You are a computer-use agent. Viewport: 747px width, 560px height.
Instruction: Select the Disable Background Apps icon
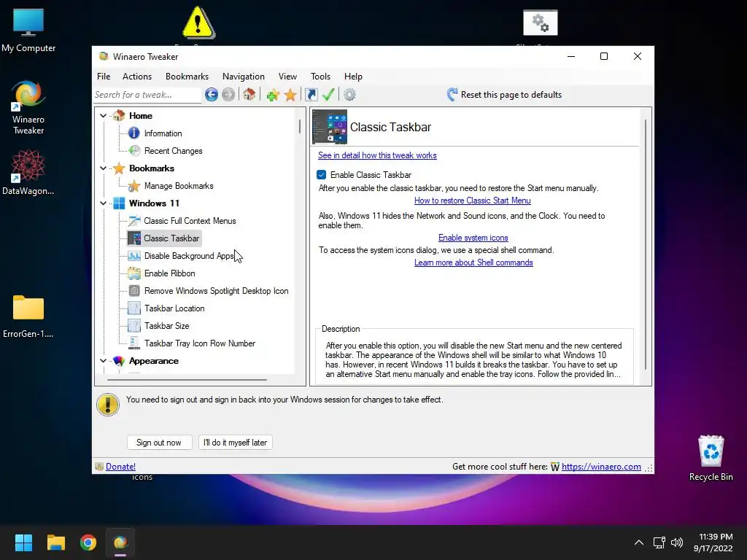click(x=134, y=256)
